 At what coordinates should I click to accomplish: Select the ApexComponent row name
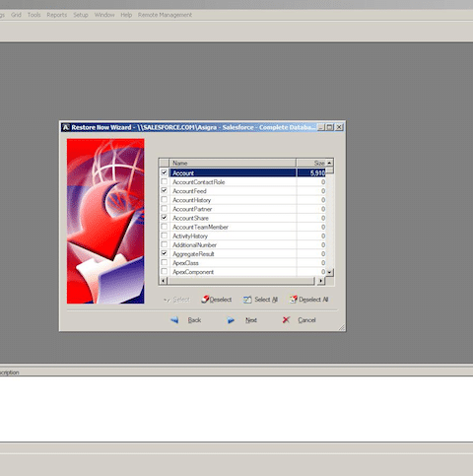(x=193, y=272)
